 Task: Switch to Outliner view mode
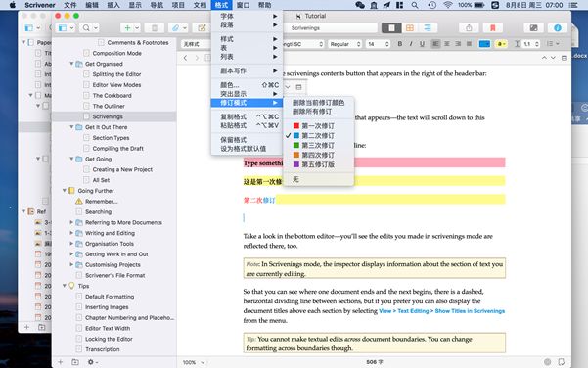(x=428, y=28)
